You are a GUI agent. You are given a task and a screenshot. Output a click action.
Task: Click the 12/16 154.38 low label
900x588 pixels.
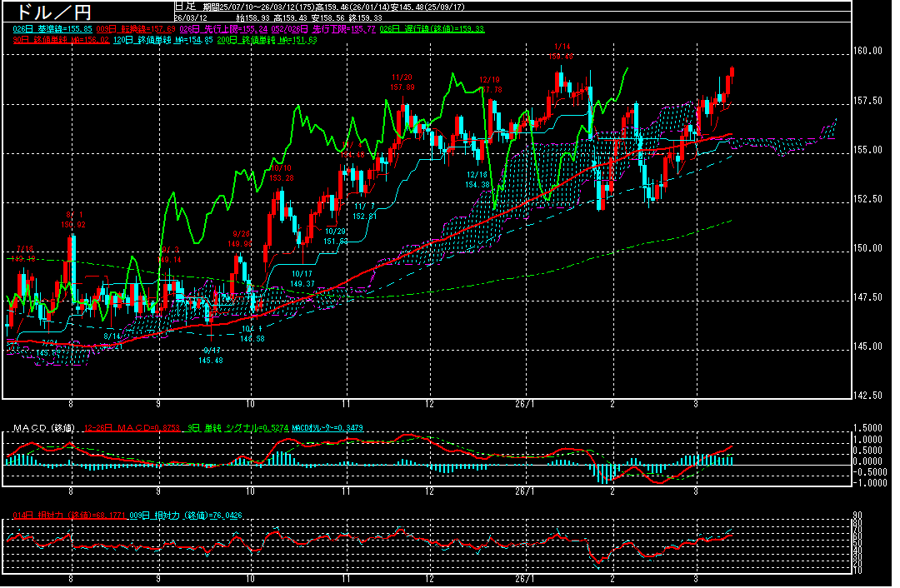tap(477, 179)
